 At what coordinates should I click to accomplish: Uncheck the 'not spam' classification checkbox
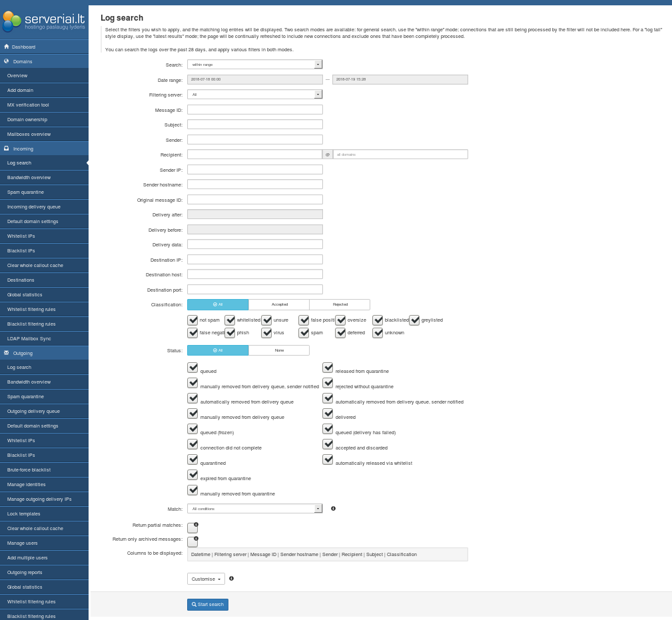point(193,320)
